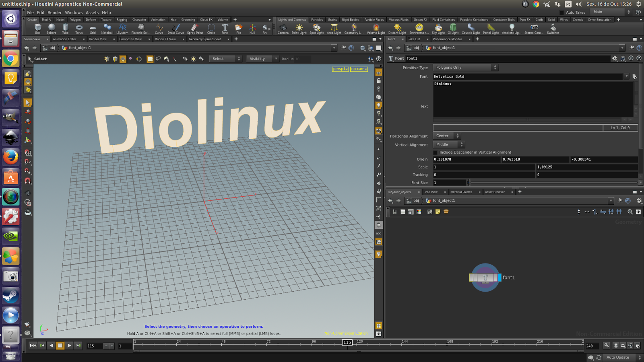
Task: Open the Visibility dropdown in viewport toolbar
Action: 262,59
